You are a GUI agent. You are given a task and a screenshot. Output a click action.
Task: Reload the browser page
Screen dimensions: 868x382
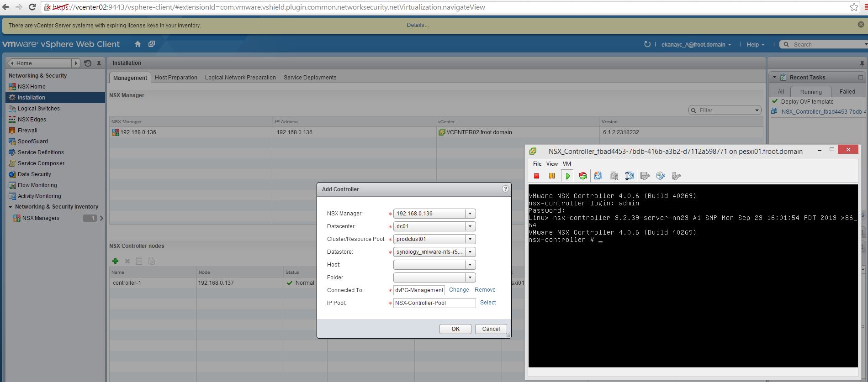(x=32, y=7)
